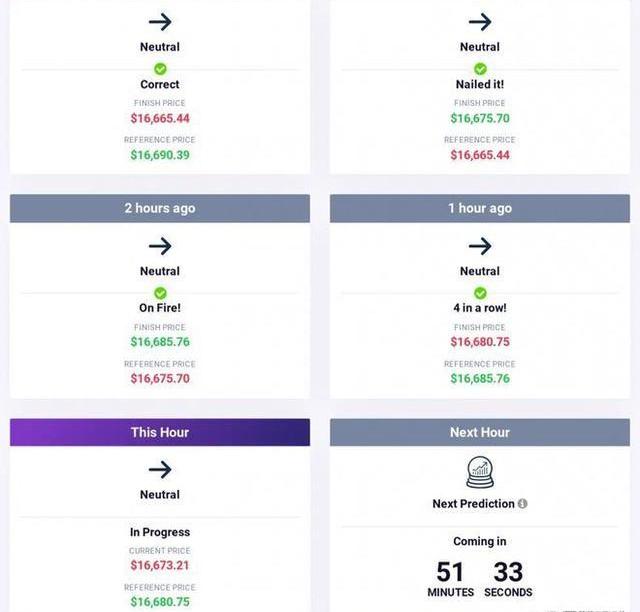
Task: Select the This Hour header
Action: (160, 432)
